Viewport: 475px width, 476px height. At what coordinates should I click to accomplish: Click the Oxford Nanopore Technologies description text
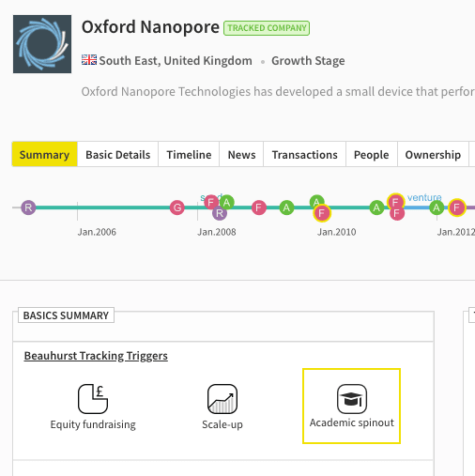pos(278,92)
